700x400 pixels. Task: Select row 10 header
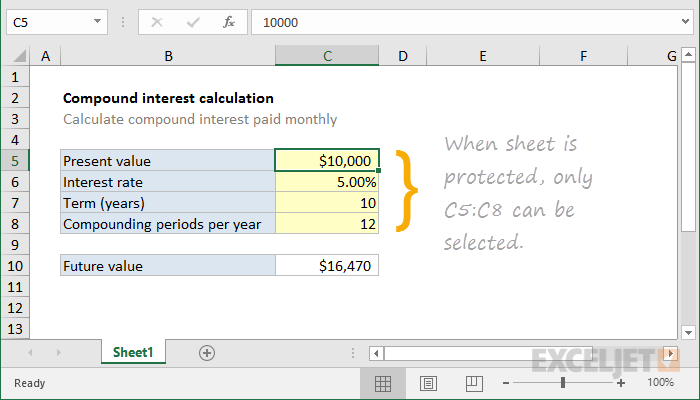click(x=15, y=266)
